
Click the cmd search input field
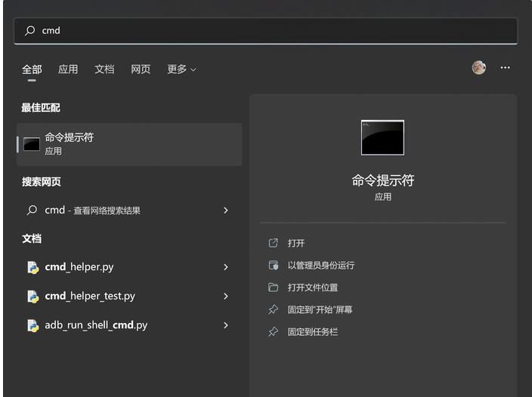[x=266, y=30]
